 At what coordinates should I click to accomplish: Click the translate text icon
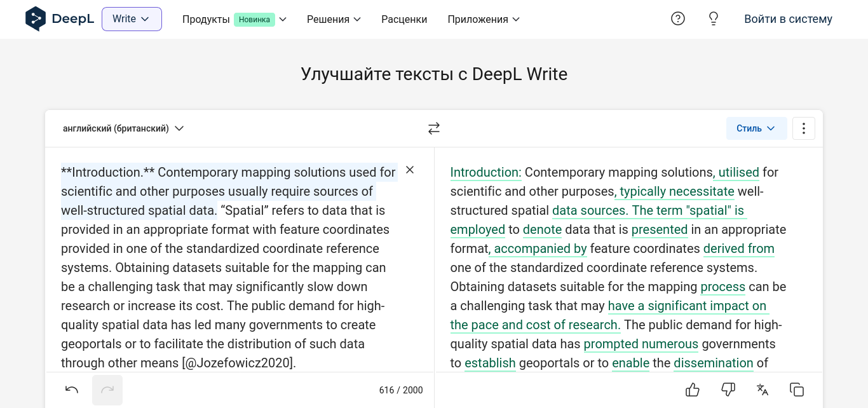[x=763, y=390]
